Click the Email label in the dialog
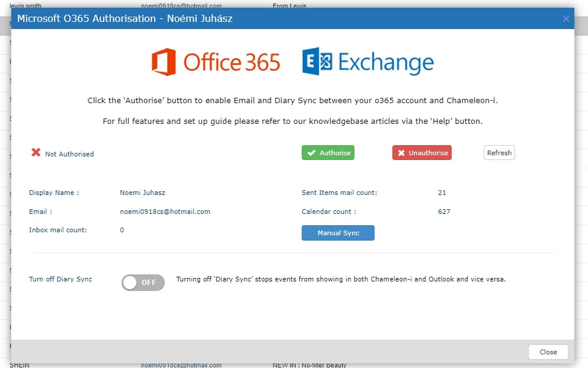The width and height of the screenshot is (588, 368). click(40, 212)
